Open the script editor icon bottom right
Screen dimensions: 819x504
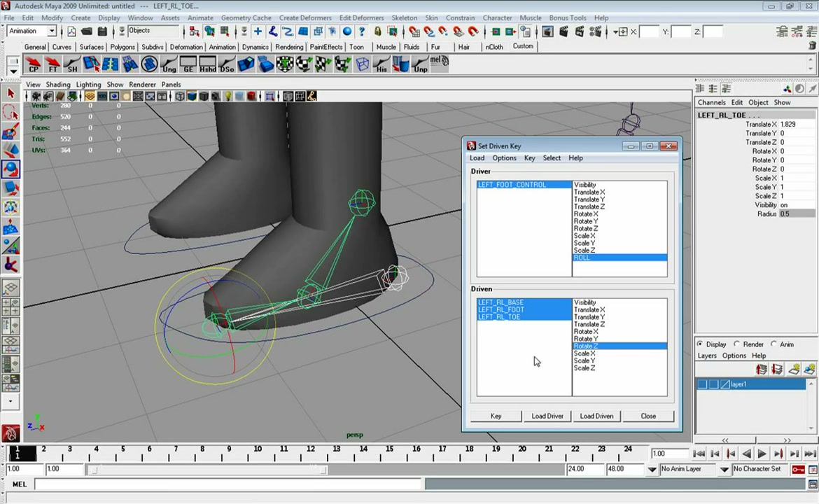pos(812,484)
